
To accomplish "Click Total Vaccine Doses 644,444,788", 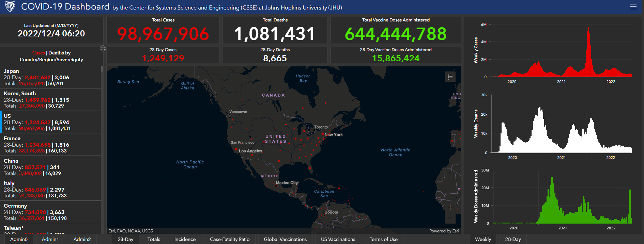I will point(396,34).
